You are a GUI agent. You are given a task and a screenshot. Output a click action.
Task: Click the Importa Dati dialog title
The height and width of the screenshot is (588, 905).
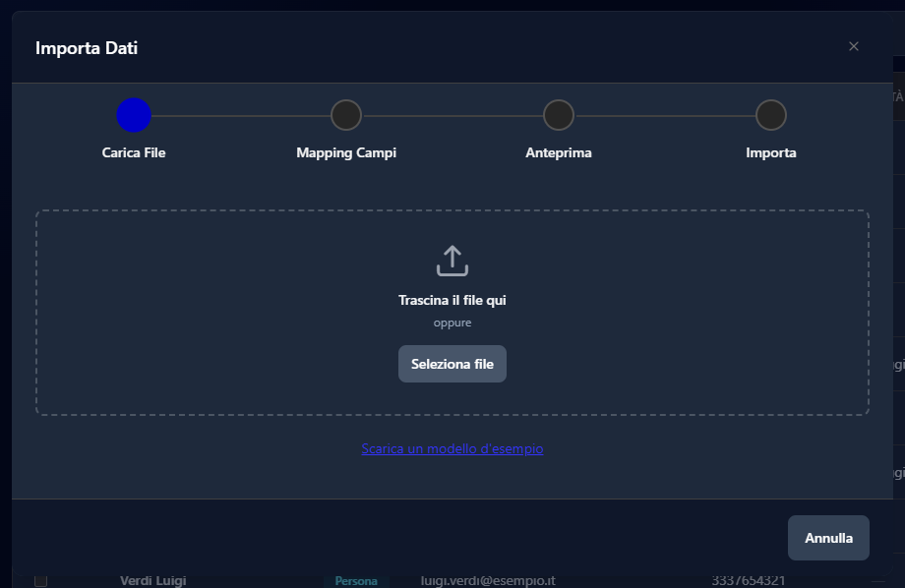click(87, 48)
